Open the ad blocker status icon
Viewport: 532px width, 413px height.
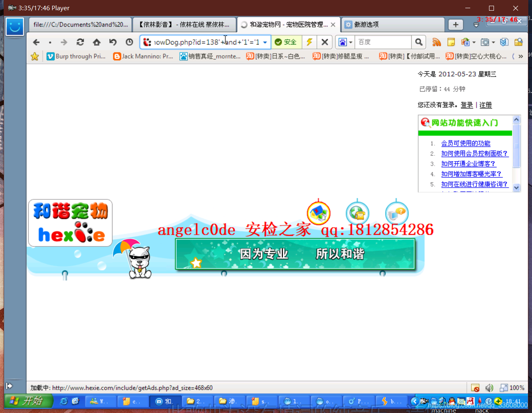tap(475, 388)
